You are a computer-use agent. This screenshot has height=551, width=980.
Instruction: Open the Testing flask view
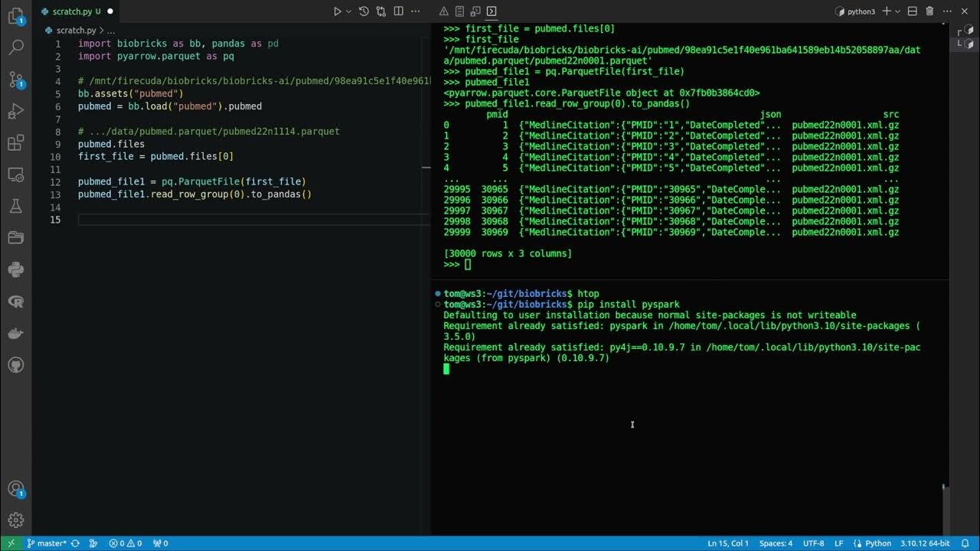(x=15, y=207)
